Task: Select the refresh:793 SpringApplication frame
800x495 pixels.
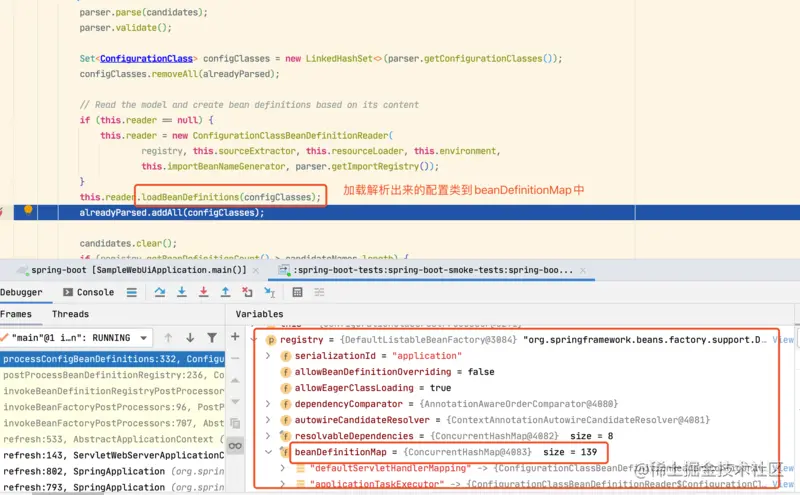Action: click(112, 487)
